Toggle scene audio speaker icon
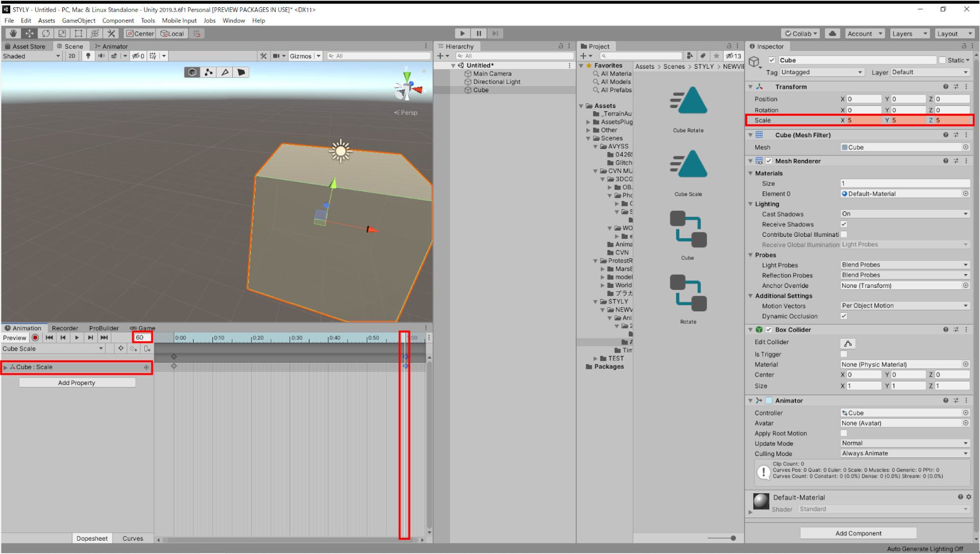Image resolution: width=980 pixels, height=554 pixels. tap(101, 56)
